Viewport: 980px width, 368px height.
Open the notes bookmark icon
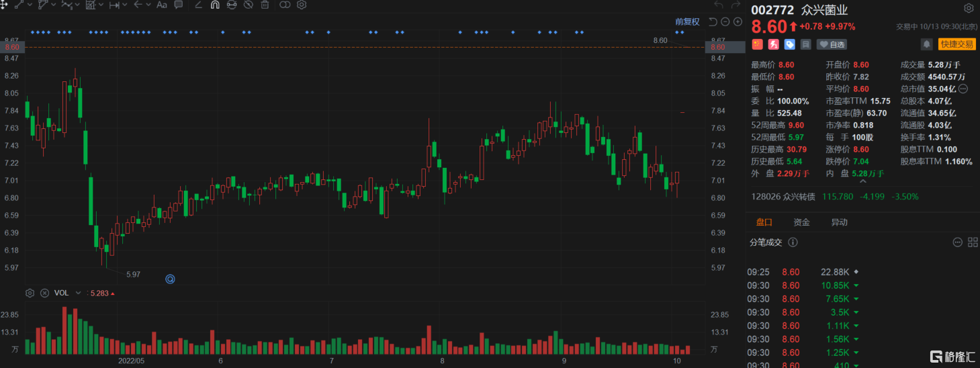tap(805, 44)
